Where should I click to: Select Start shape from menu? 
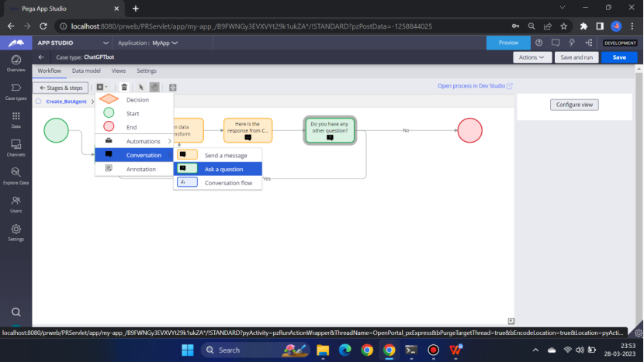tap(134, 113)
